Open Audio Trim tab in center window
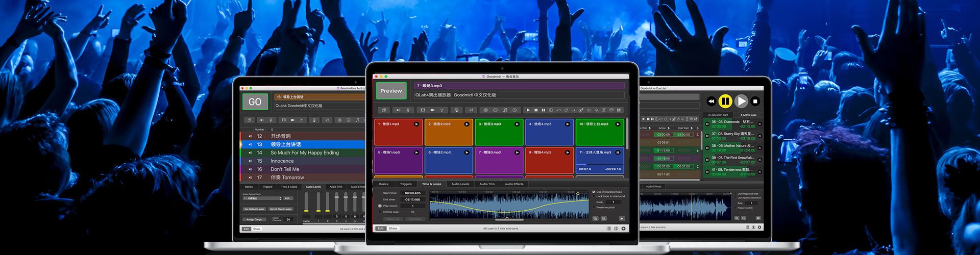980x255 pixels. pyautogui.click(x=487, y=184)
